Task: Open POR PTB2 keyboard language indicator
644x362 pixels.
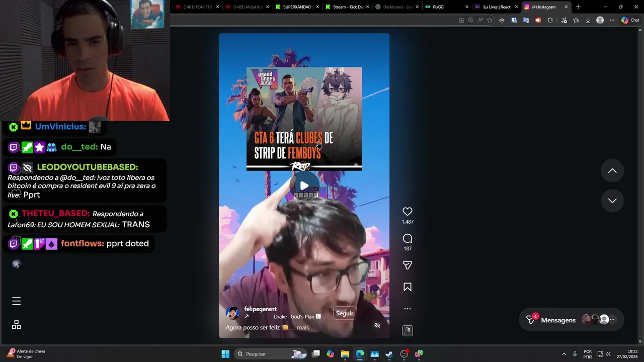Action: (588, 354)
